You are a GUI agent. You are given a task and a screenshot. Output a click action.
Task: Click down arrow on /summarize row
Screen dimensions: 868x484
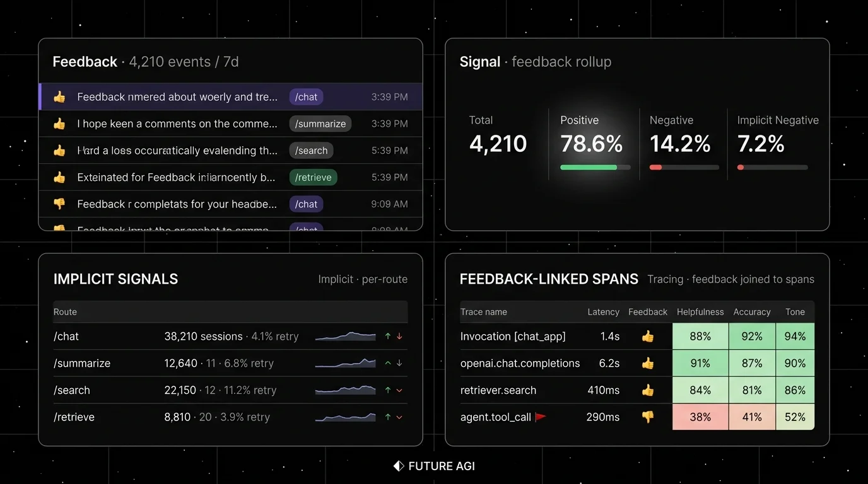point(399,364)
